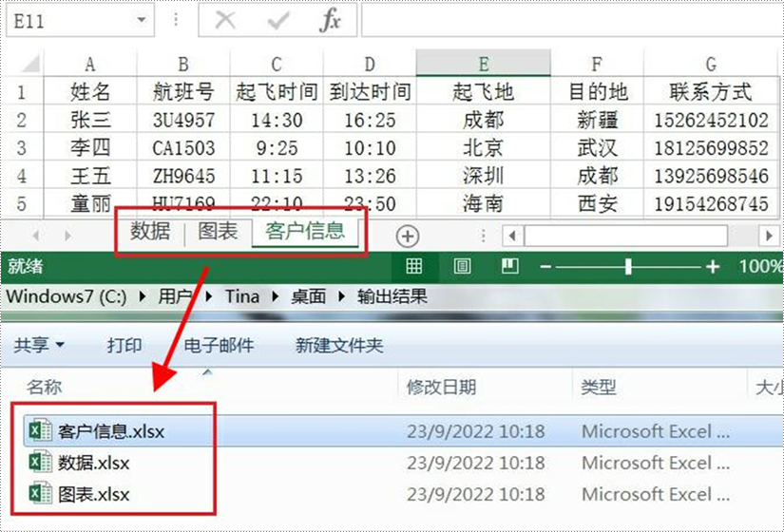Image resolution: width=784 pixels, height=532 pixels.
Task: Select file 客户信息.xlsx
Action: [111, 431]
